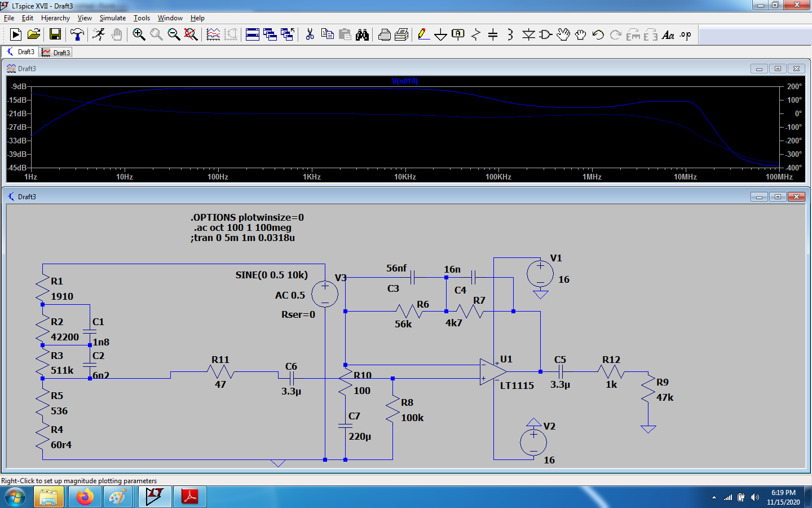812x508 pixels.
Task: Click the R11 resistor symbol
Action: [220, 371]
